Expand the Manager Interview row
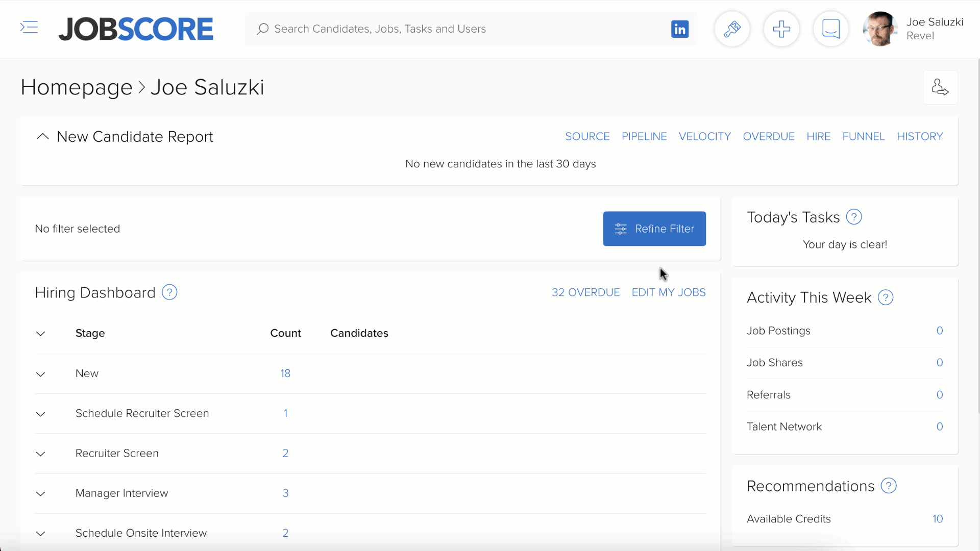This screenshot has width=980, height=551. 41,493
